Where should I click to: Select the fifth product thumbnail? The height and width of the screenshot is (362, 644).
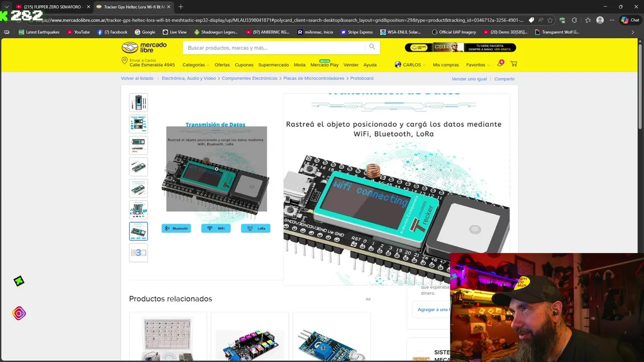tap(138, 189)
